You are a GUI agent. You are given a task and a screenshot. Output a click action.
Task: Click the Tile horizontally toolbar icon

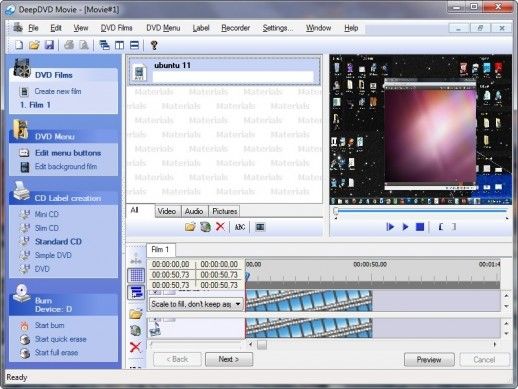[134, 45]
